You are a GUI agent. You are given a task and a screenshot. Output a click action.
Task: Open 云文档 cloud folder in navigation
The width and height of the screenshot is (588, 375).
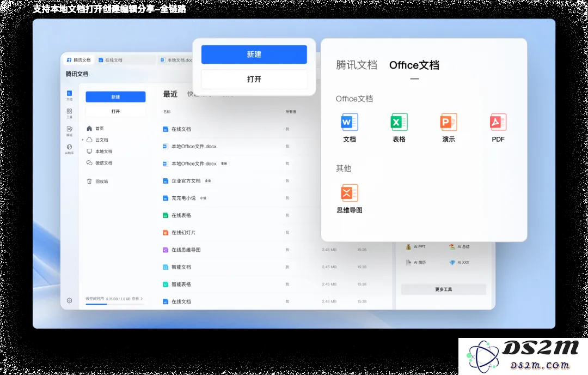[x=97, y=140]
